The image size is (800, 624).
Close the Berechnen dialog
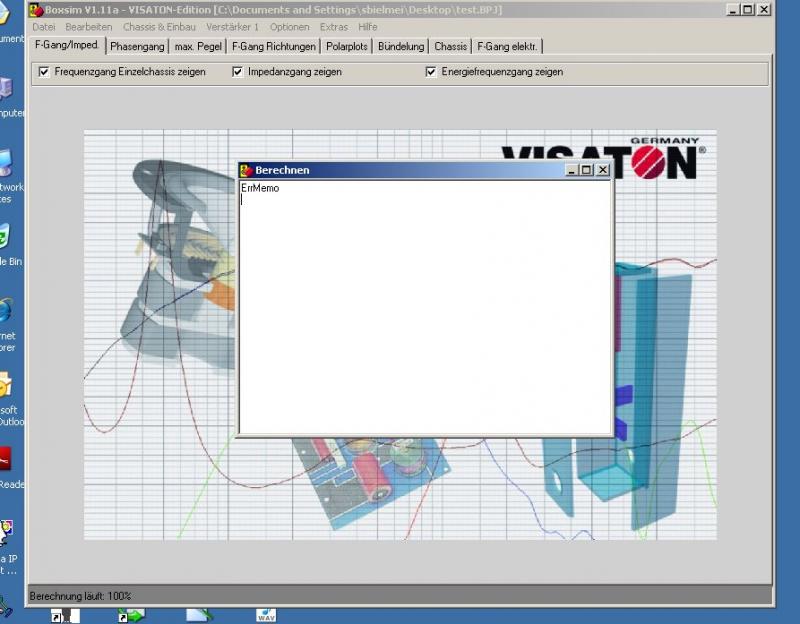603,170
